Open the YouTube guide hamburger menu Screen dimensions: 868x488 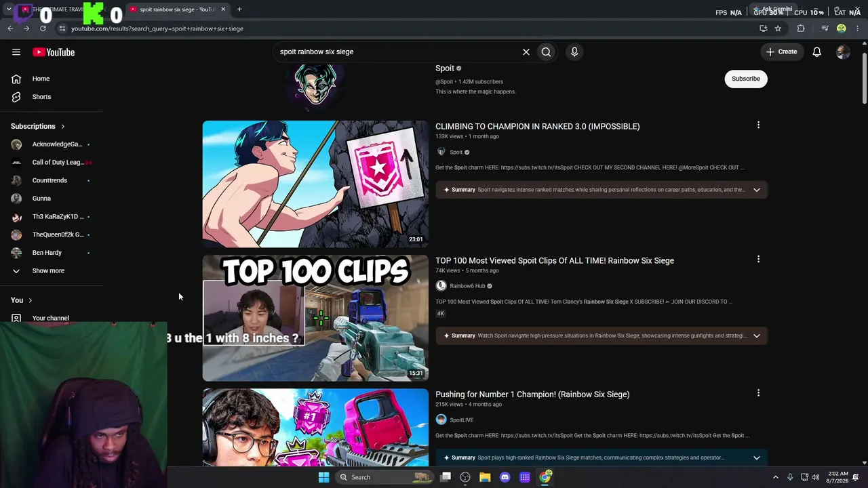point(16,52)
